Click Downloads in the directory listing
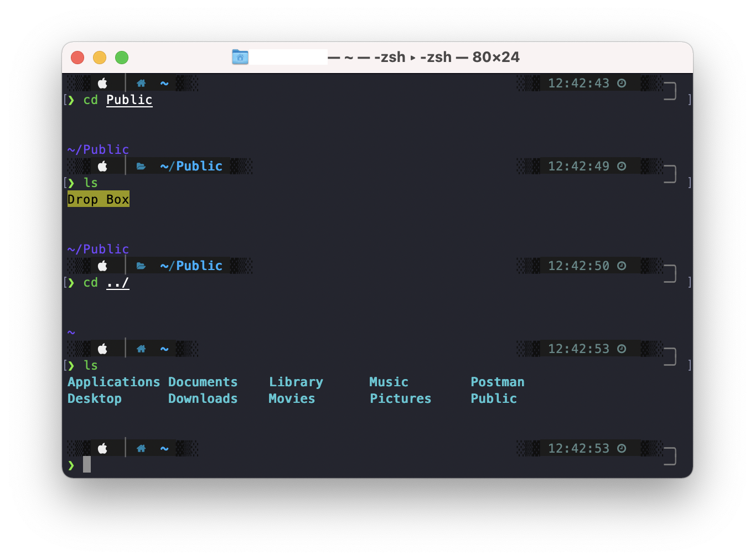Screen dimensions: 755x560 point(203,399)
